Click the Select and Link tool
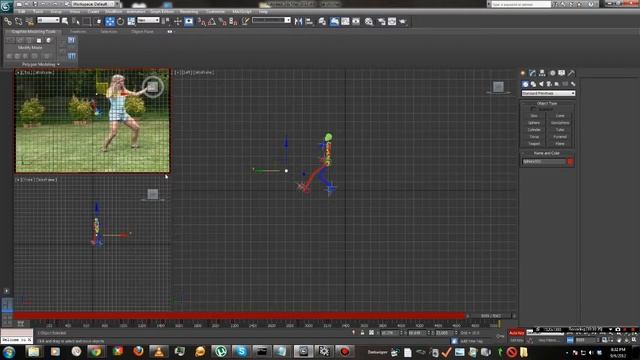The width and height of the screenshot is (640, 360). pyautogui.click(x=8, y=22)
